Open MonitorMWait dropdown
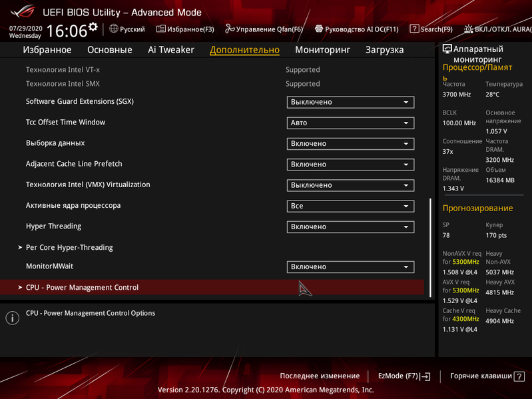The image size is (532, 399). (x=350, y=266)
